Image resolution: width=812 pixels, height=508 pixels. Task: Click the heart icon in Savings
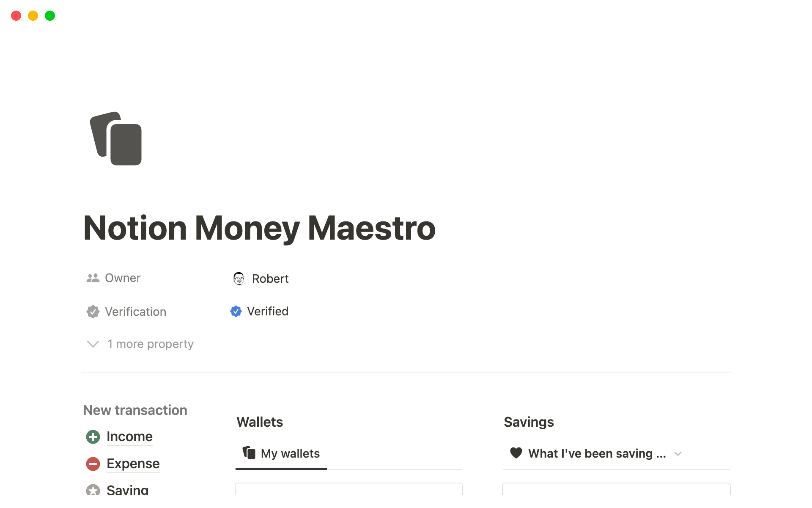[516, 453]
